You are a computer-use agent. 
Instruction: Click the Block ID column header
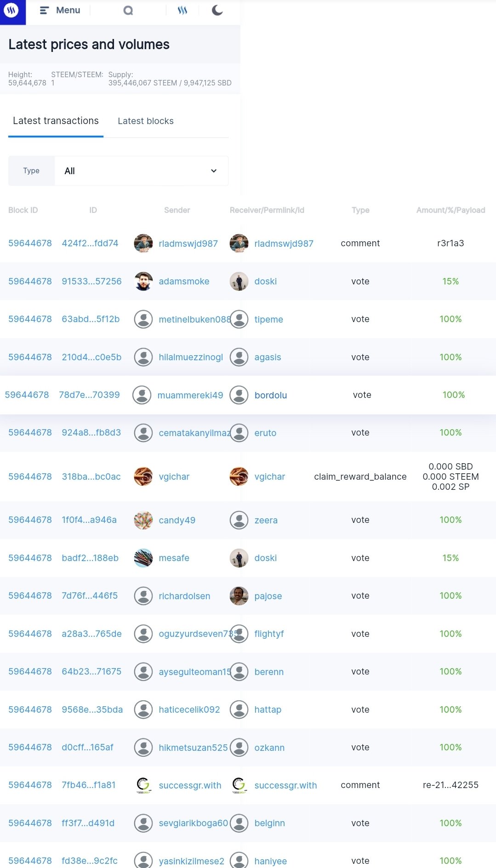pos(23,210)
